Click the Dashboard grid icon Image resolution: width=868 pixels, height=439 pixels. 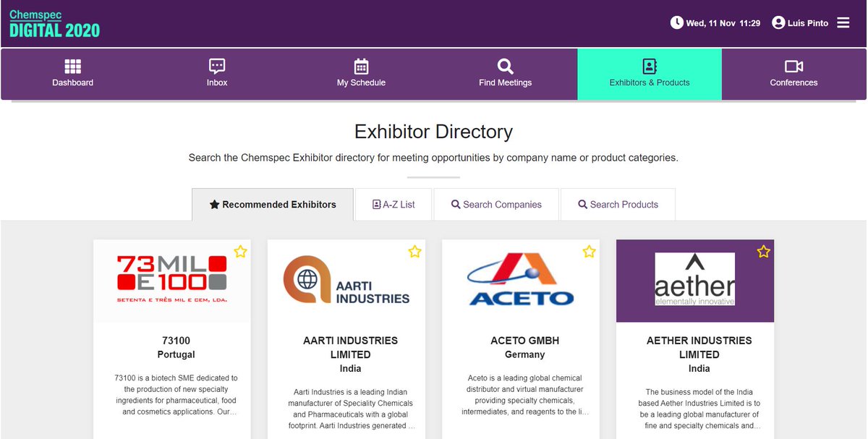[73, 67]
